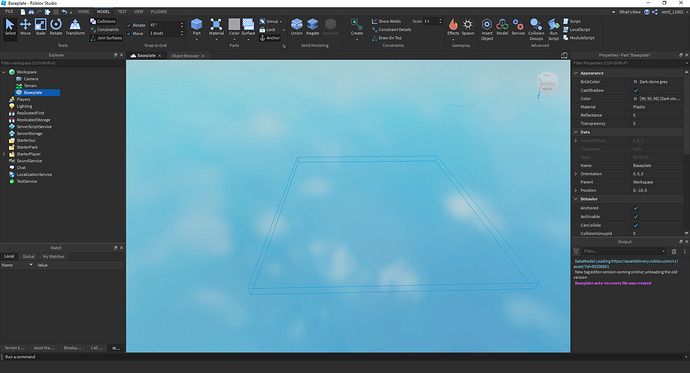Open the Name column dropdown in Watch
690x373 pixels.
pos(31,265)
